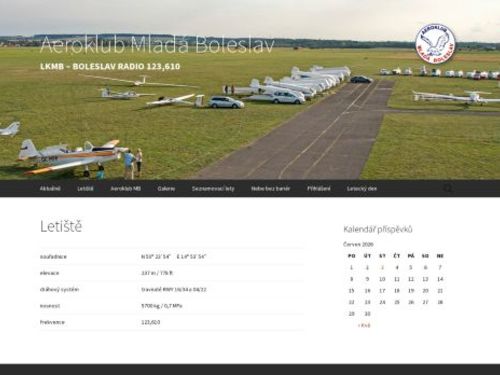Click the frekvence row label
500x375 pixels.
point(52,322)
